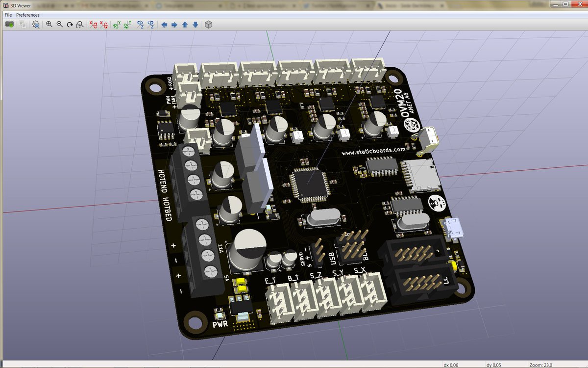Rotate X counterclockwise with the second red X icon

click(103, 24)
